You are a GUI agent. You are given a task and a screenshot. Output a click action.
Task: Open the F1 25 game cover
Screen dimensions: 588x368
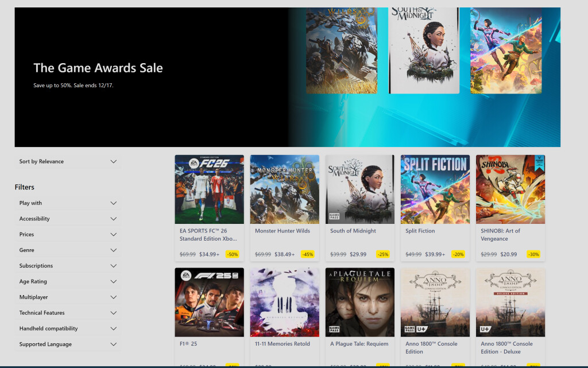(209, 302)
